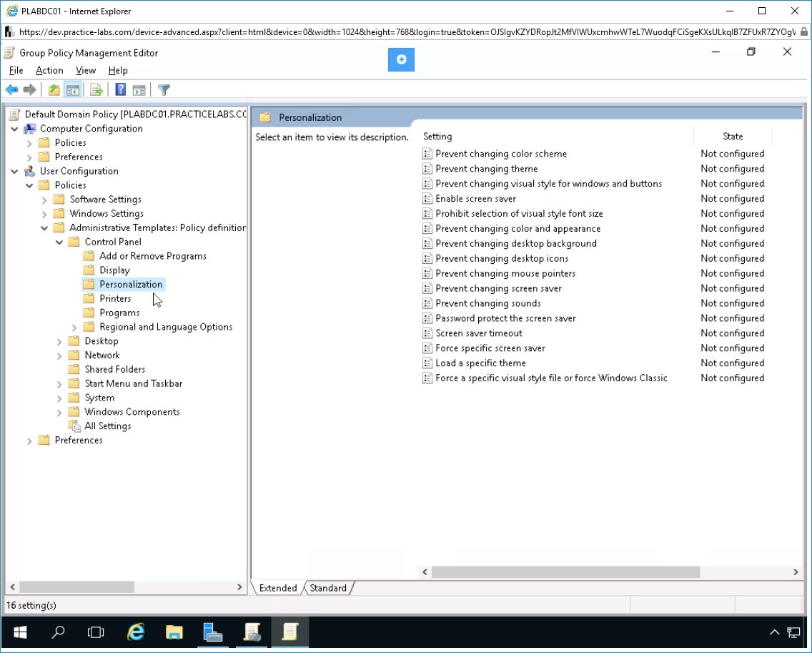
Task: Open the Windows Start menu
Action: (x=20, y=632)
